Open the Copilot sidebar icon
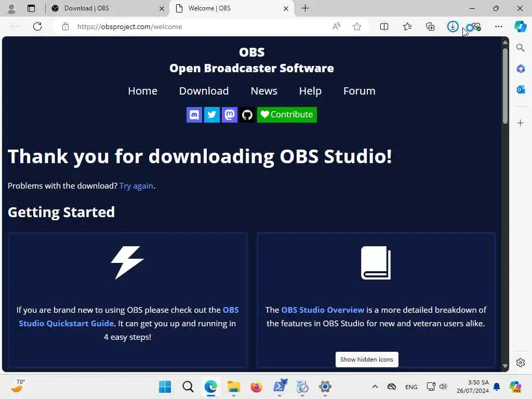Screen dimensions: 532x399 tap(521, 26)
